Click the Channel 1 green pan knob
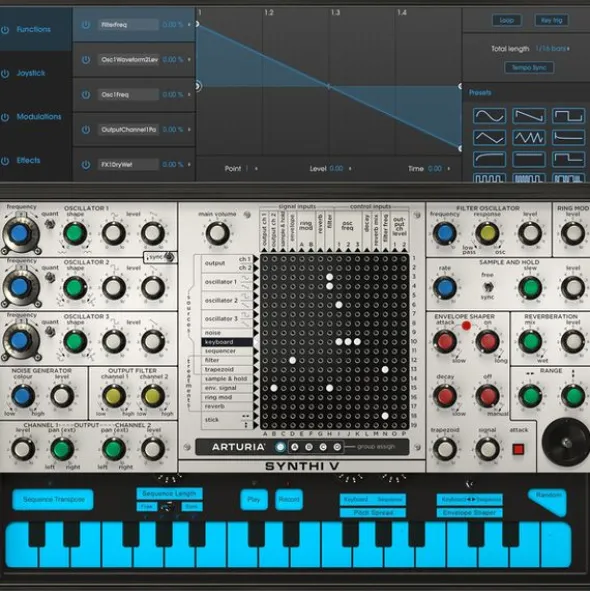Screen dimensions: 590x591 (x=61, y=449)
